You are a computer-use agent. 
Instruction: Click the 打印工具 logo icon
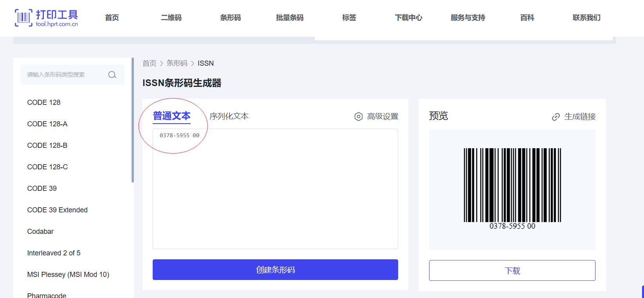(x=23, y=18)
